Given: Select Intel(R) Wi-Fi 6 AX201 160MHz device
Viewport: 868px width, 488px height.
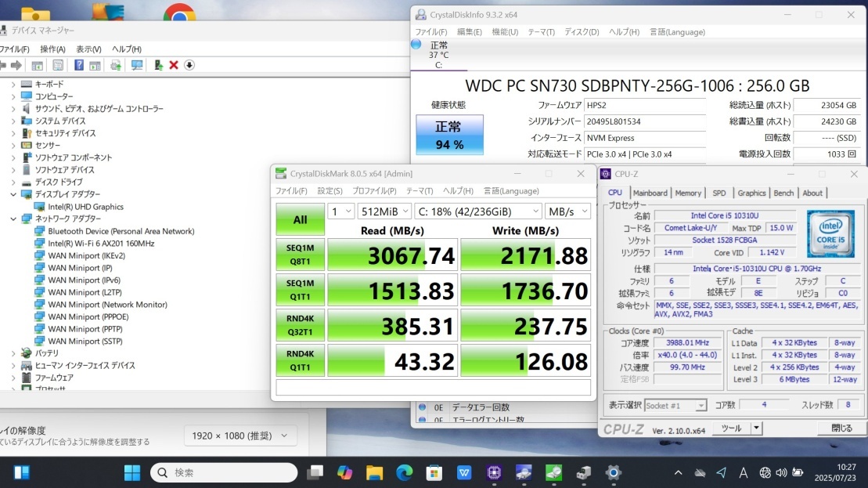Looking at the screenshot, I should (x=101, y=243).
